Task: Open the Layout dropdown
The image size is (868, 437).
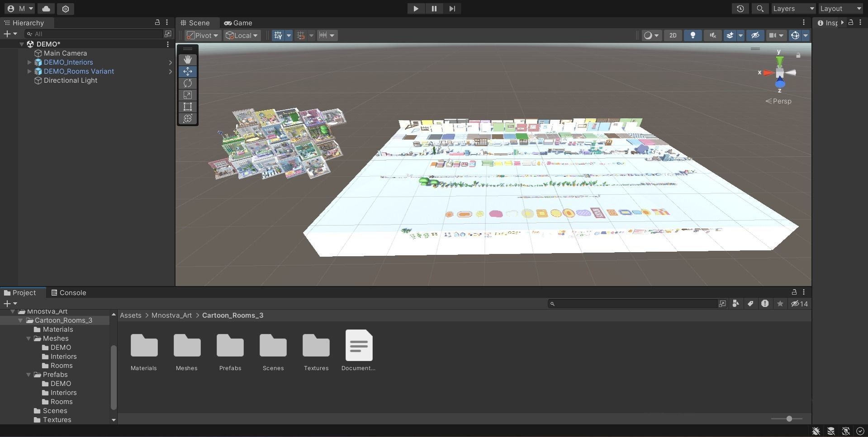Action: pos(841,9)
